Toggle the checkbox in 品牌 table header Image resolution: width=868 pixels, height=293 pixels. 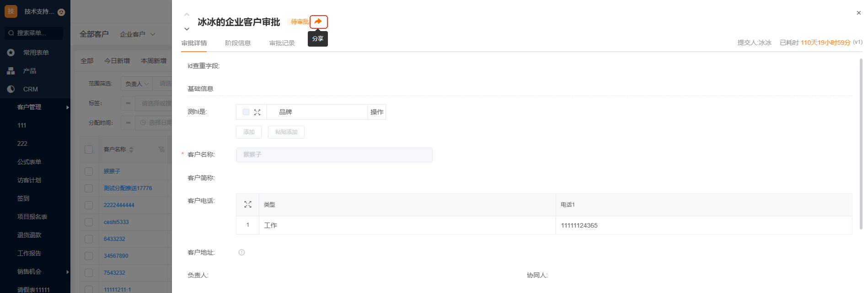[x=246, y=112]
